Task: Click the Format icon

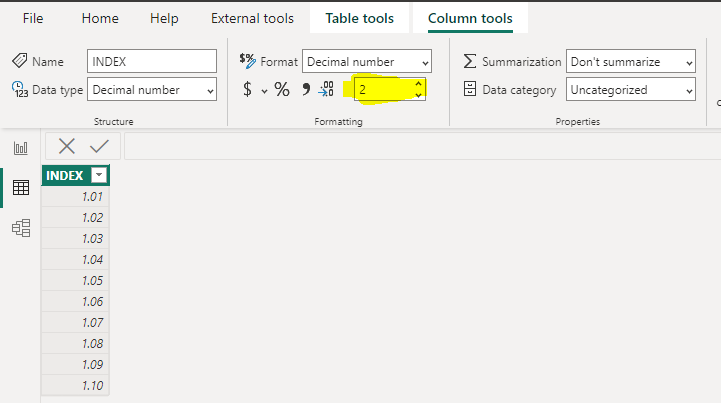Action: [247, 61]
